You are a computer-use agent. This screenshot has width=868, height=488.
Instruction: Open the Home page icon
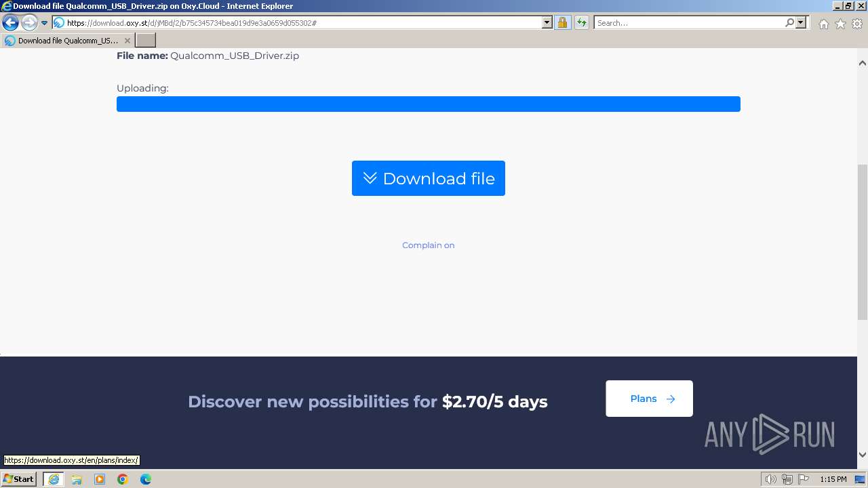click(x=823, y=24)
